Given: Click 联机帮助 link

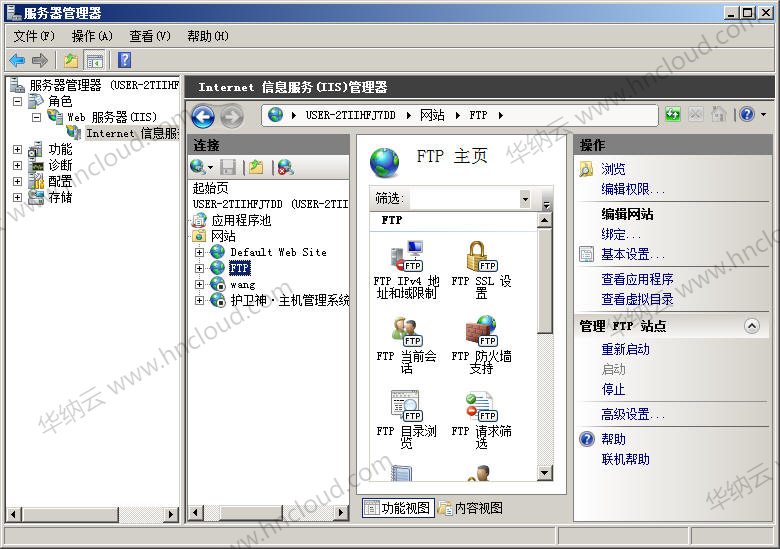Looking at the screenshot, I should 625,459.
